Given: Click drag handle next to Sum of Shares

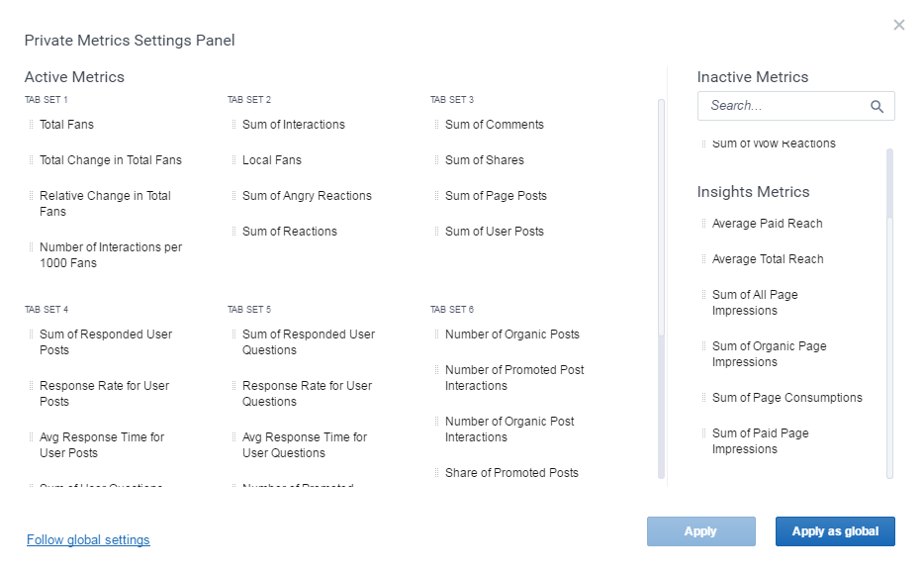Looking at the screenshot, I should pyautogui.click(x=436, y=160).
